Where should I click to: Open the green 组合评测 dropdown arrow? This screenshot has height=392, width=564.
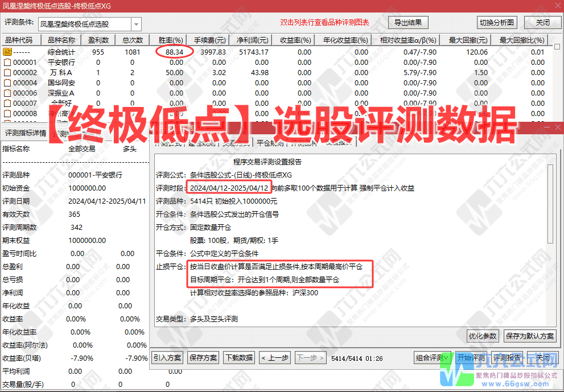pos(446,357)
